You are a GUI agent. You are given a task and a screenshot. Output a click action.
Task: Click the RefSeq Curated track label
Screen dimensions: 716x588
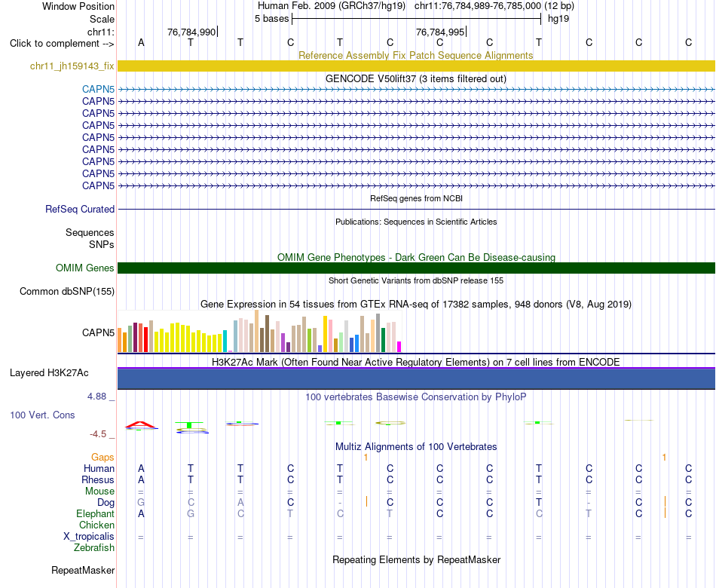tap(80, 210)
